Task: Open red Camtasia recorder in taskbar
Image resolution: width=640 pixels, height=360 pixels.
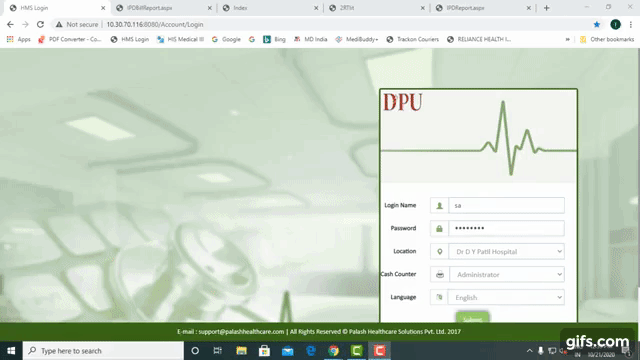Action: coord(380,351)
